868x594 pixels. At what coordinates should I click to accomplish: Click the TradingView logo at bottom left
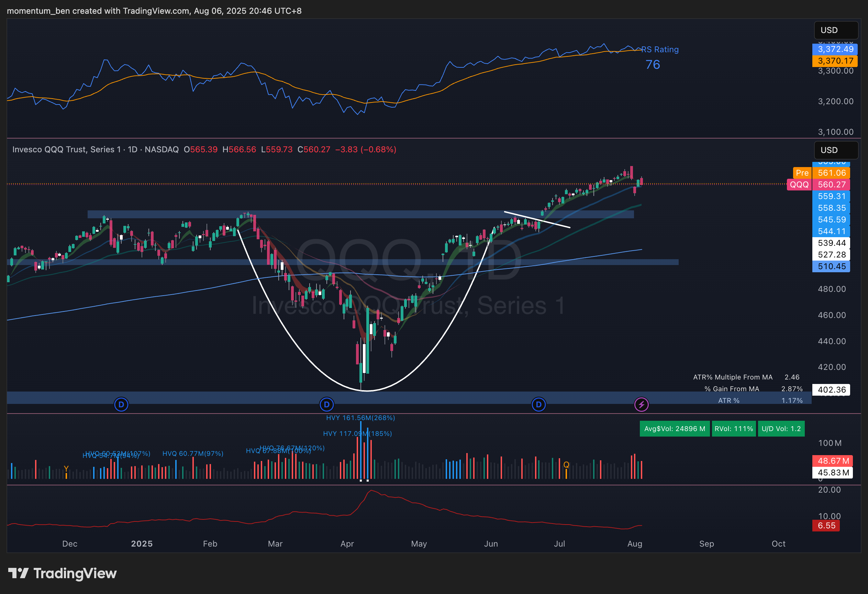coord(63,573)
